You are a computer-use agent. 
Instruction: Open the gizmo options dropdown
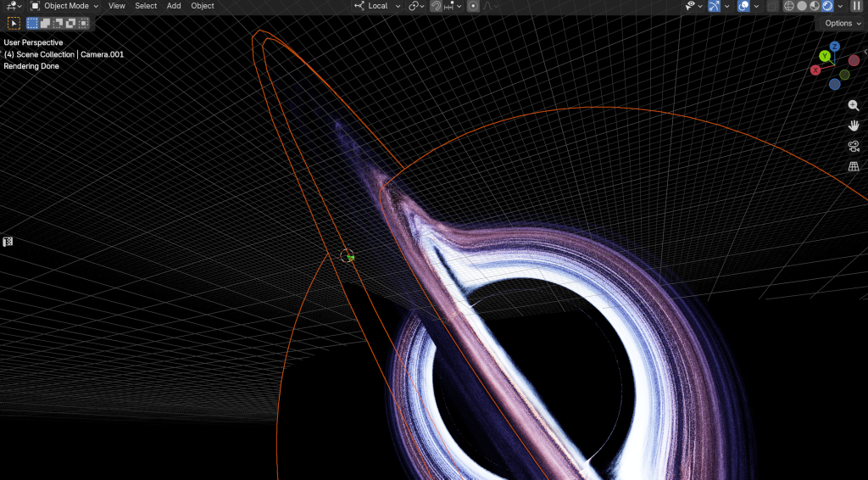726,6
